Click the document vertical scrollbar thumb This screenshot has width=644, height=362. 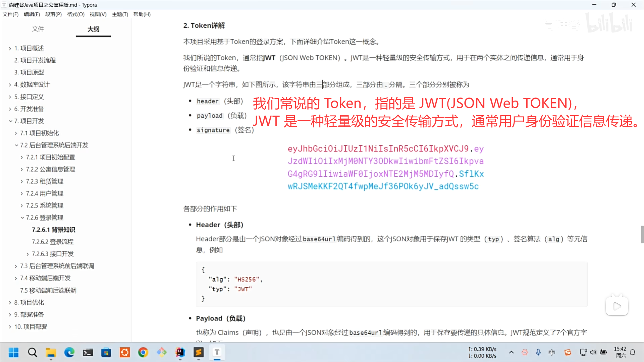642,234
